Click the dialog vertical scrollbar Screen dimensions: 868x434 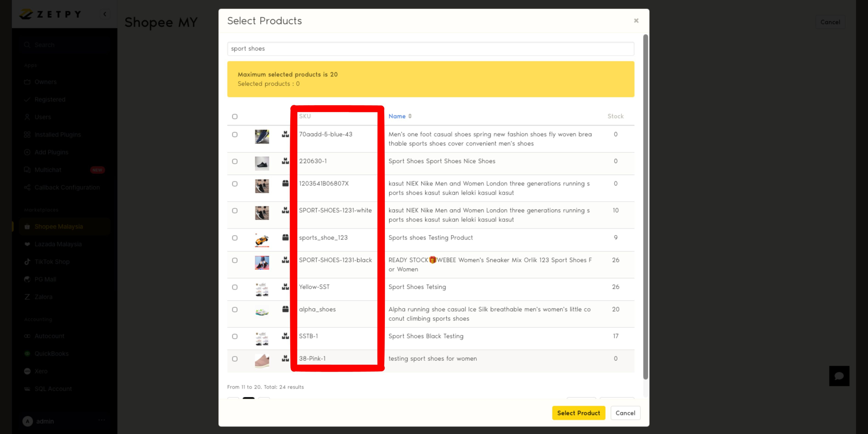click(646, 207)
